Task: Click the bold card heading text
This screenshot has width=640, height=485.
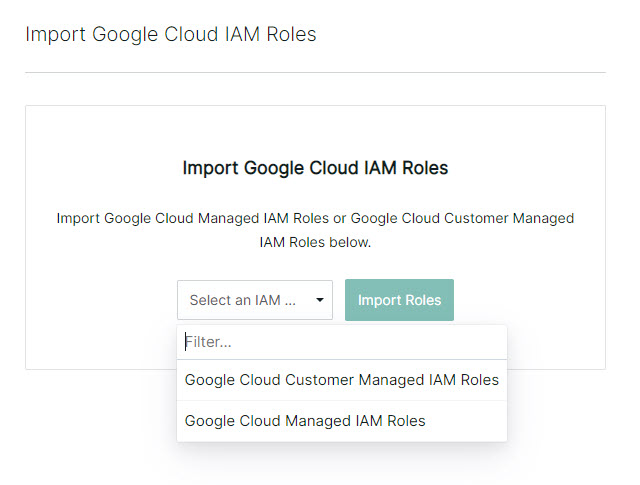Action: [315, 168]
